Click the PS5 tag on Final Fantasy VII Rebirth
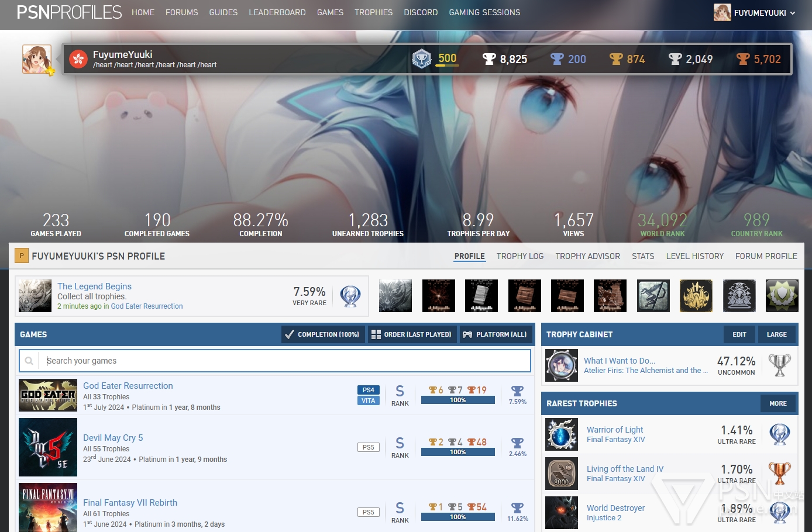Viewport: 812px width, 532px height. click(369, 512)
